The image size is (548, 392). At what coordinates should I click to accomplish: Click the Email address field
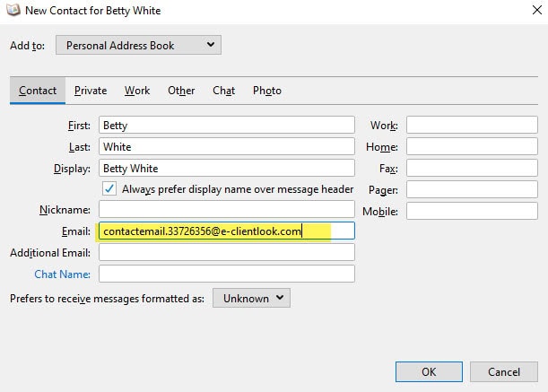[227, 231]
